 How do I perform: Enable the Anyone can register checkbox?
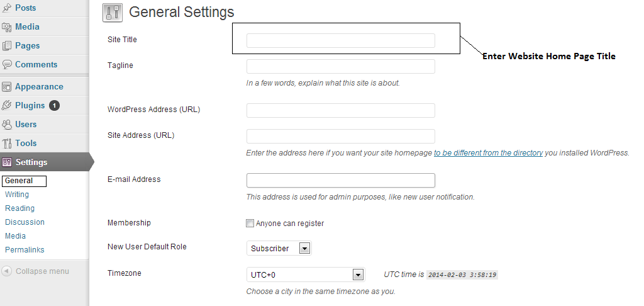pos(250,224)
